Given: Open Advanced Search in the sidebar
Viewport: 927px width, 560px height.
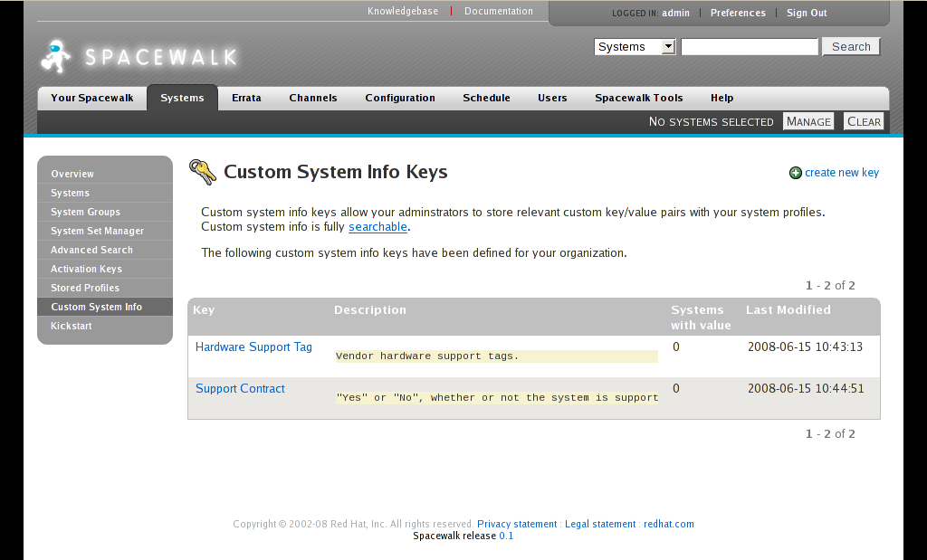Looking at the screenshot, I should click(105, 250).
